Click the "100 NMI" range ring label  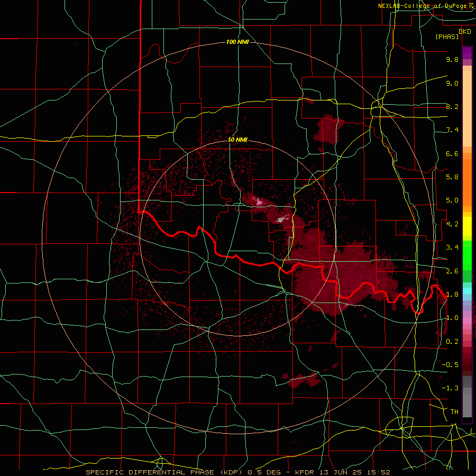[237, 42]
